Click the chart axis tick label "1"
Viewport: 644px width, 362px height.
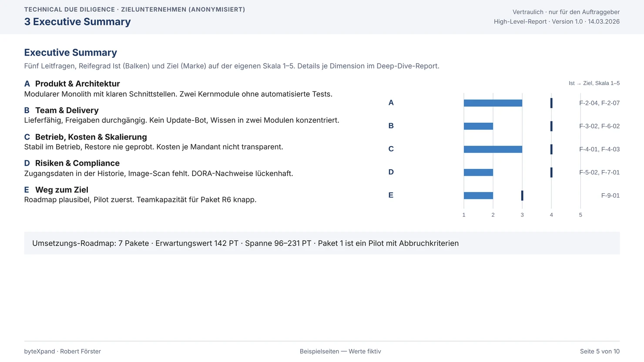click(x=464, y=215)
